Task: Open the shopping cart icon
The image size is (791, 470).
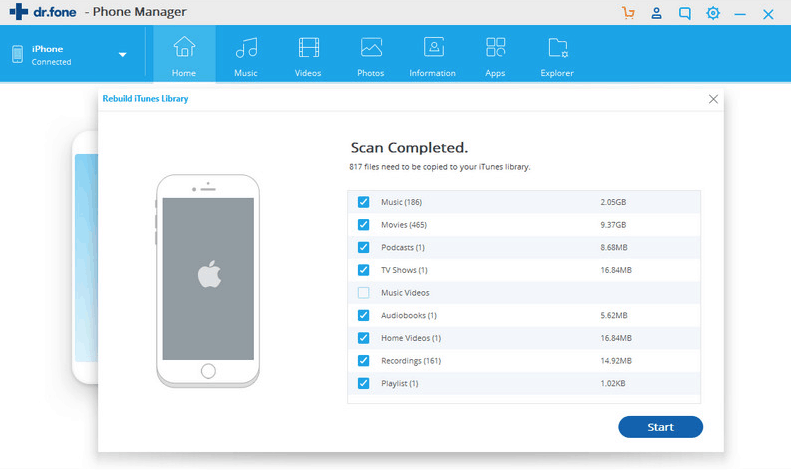Action: pyautogui.click(x=628, y=13)
